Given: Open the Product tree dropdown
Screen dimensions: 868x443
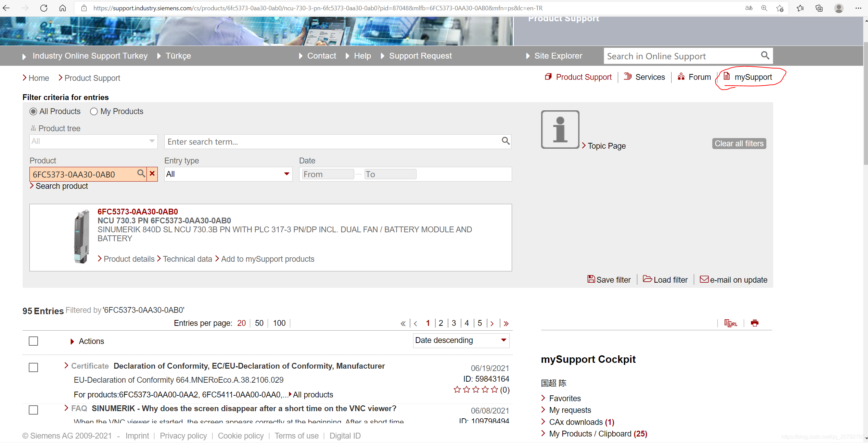Looking at the screenshot, I should point(93,141).
